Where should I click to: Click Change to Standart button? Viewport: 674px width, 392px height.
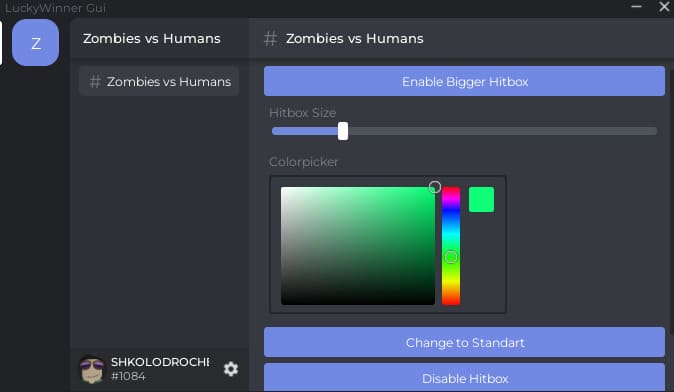click(464, 342)
